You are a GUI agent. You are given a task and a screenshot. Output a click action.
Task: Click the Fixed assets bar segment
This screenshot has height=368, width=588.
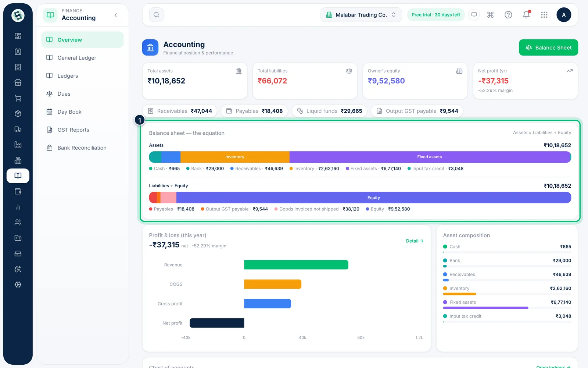tap(430, 157)
